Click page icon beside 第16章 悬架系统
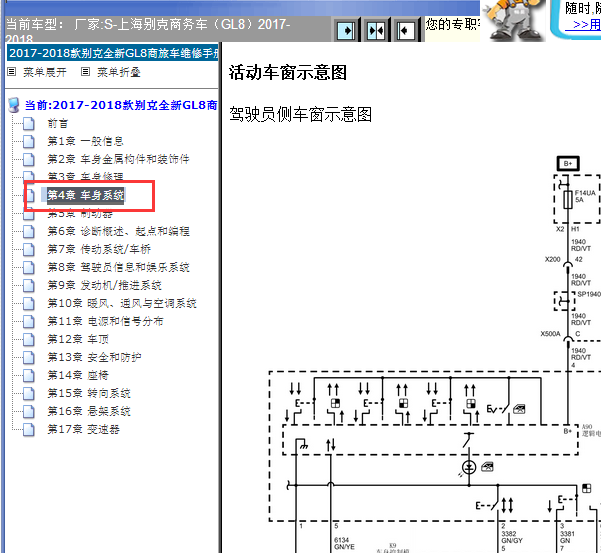The image size is (601, 553). point(29,412)
